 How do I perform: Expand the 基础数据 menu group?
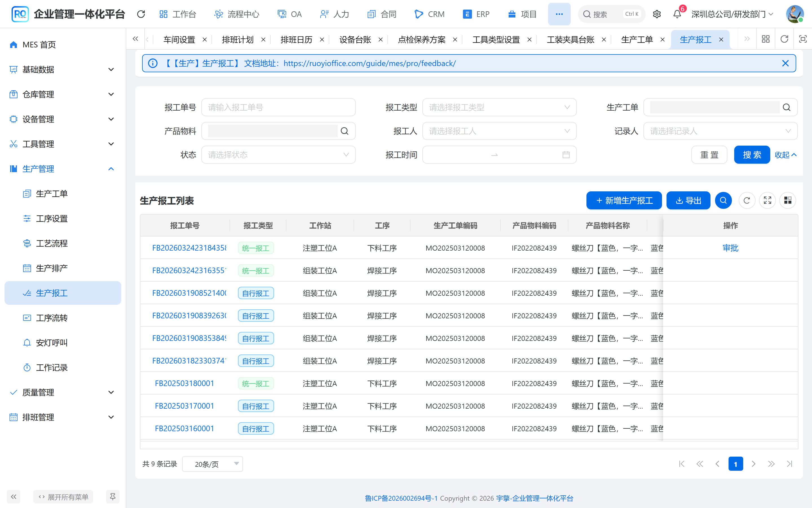63,69
